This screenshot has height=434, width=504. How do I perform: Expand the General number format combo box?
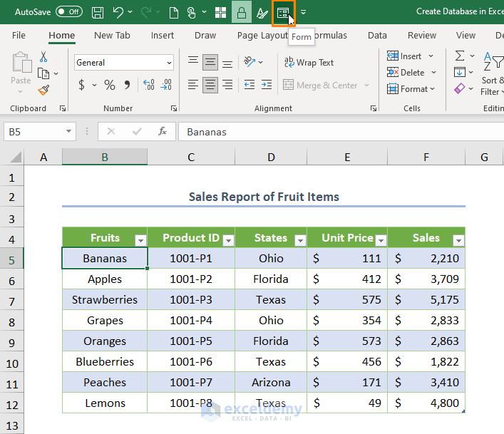pyautogui.click(x=169, y=63)
